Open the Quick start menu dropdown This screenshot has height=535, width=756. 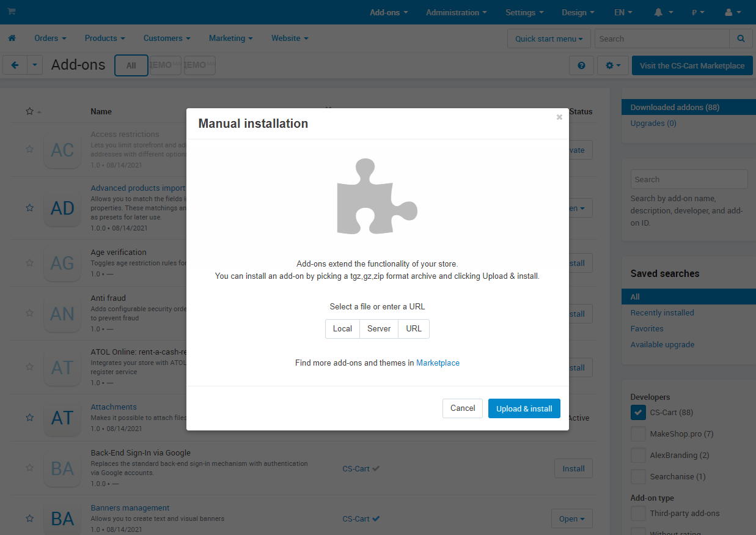[x=548, y=39]
